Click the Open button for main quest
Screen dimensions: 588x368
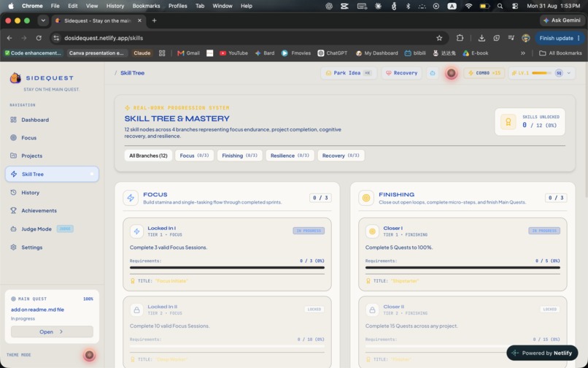[x=52, y=332]
